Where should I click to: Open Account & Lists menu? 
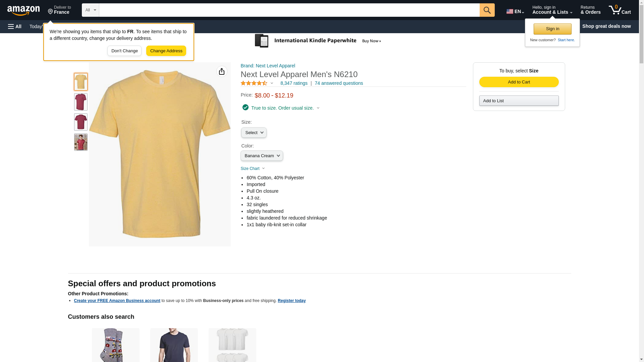coord(552,10)
